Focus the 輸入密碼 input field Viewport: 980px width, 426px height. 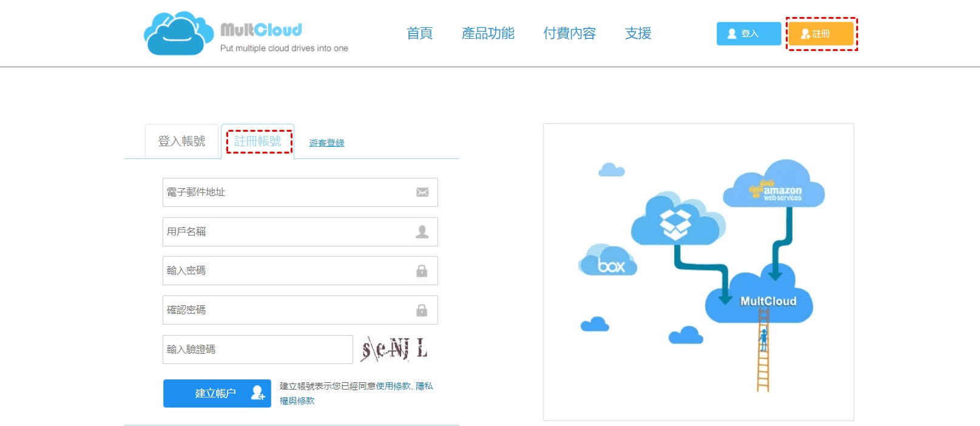tap(300, 271)
